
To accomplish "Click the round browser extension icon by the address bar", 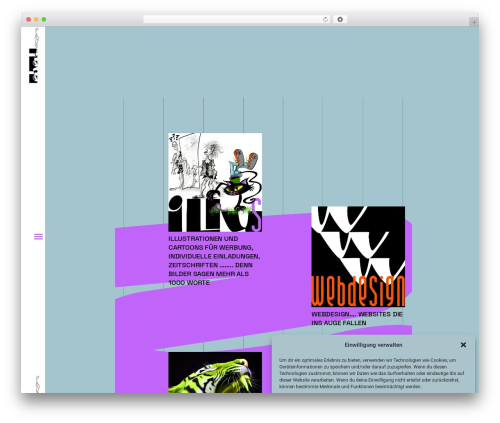I will coord(340,20).
